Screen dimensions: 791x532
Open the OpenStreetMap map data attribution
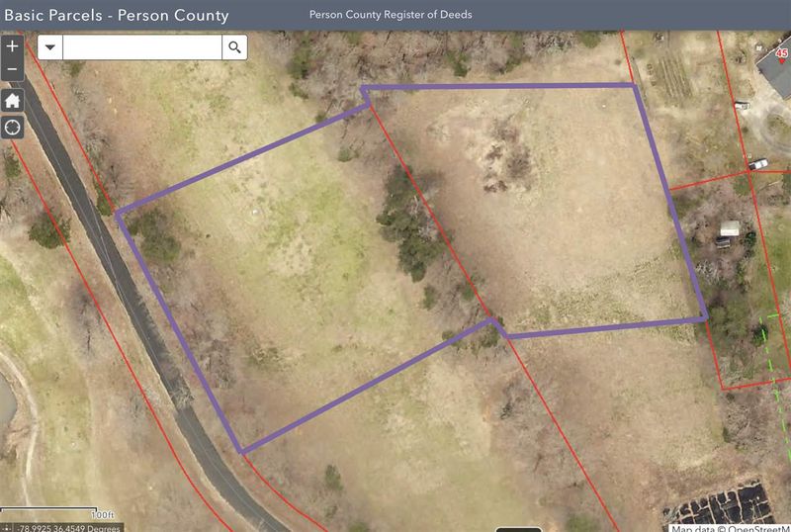click(731, 528)
